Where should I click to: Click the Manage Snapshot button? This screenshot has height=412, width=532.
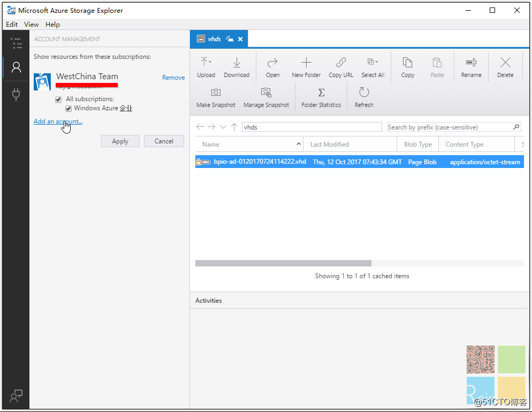click(266, 98)
